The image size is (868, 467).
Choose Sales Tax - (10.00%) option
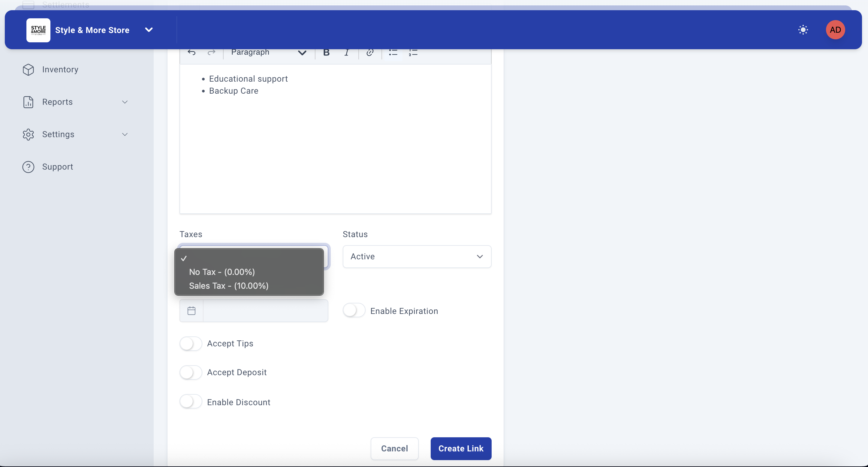click(x=228, y=286)
